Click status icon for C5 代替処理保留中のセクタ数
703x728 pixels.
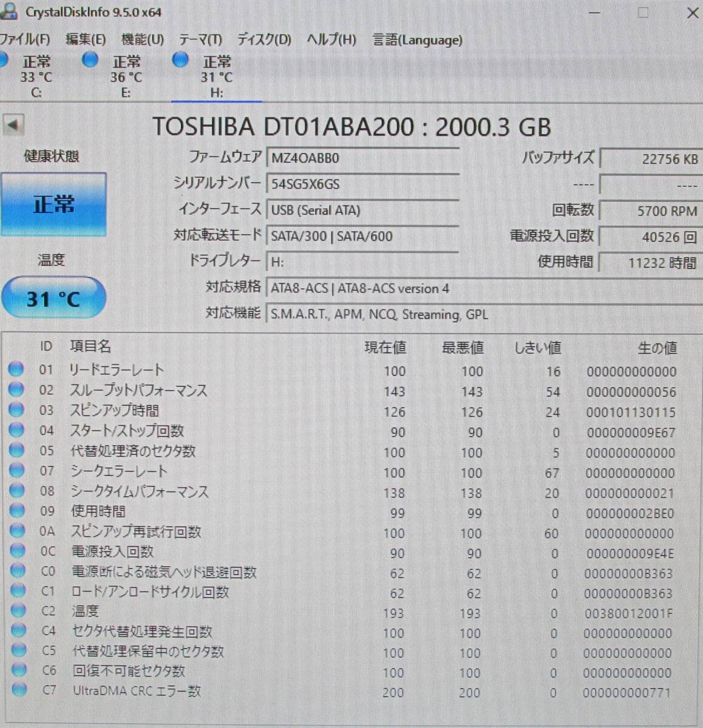[19, 650]
